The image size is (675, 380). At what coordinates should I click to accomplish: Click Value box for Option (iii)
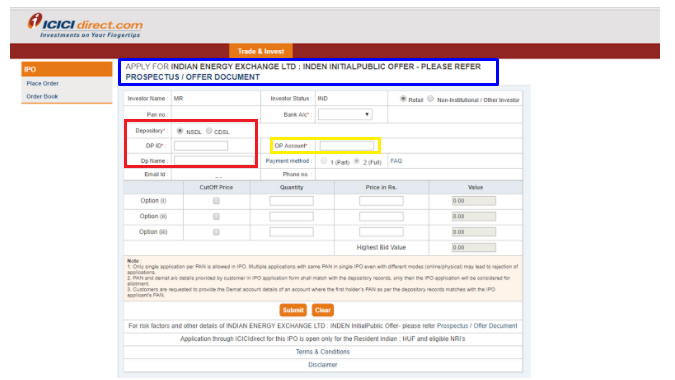coord(474,232)
